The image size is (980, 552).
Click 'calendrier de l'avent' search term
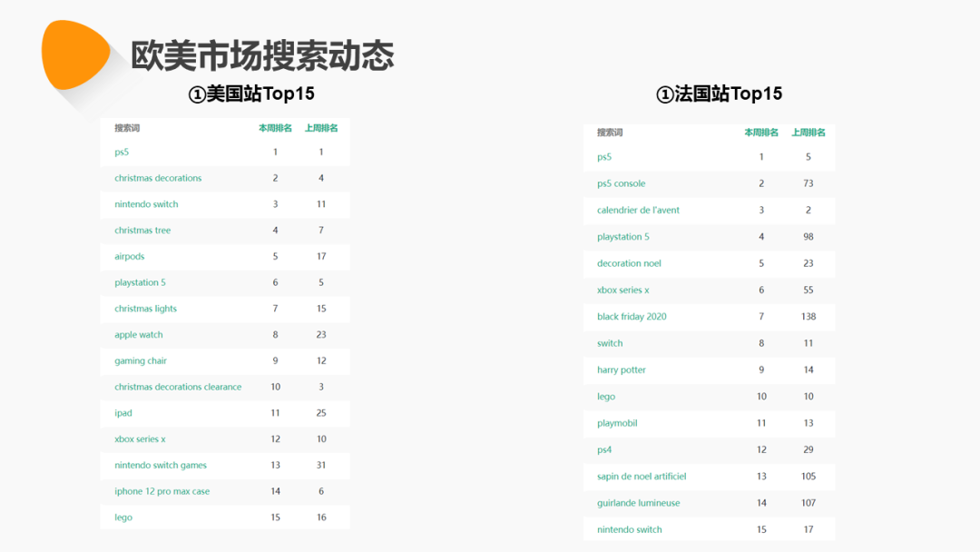[x=638, y=210]
